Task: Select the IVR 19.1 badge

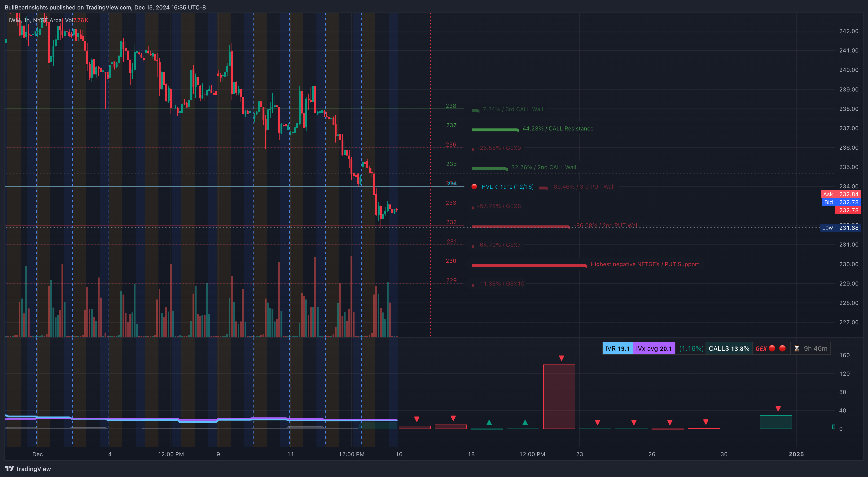Action: coord(617,348)
